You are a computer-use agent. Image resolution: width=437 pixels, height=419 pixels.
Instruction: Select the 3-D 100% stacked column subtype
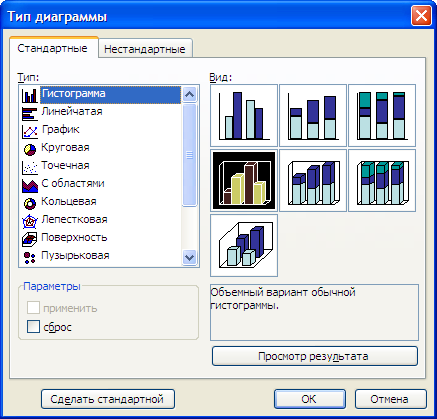click(x=382, y=180)
